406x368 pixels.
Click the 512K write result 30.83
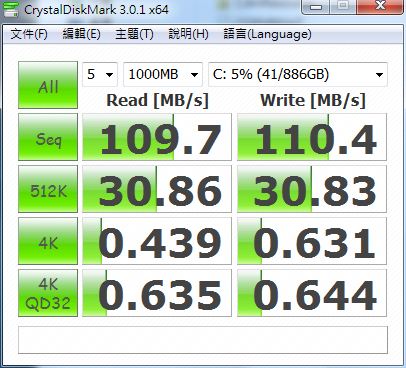(x=312, y=189)
